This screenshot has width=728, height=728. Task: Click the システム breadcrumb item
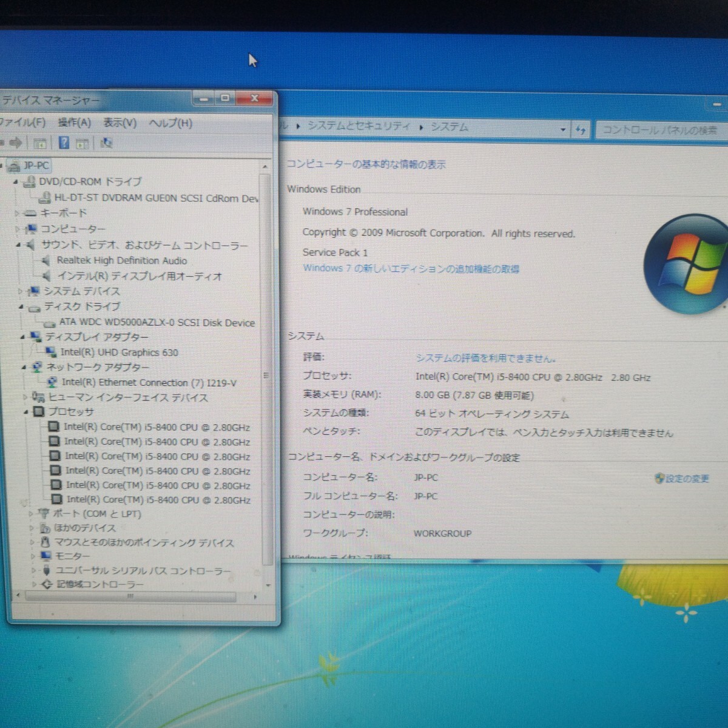pyautogui.click(x=450, y=127)
